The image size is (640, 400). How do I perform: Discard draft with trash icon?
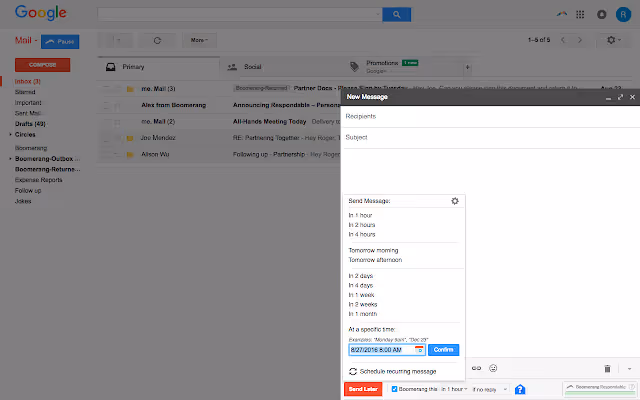point(607,369)
